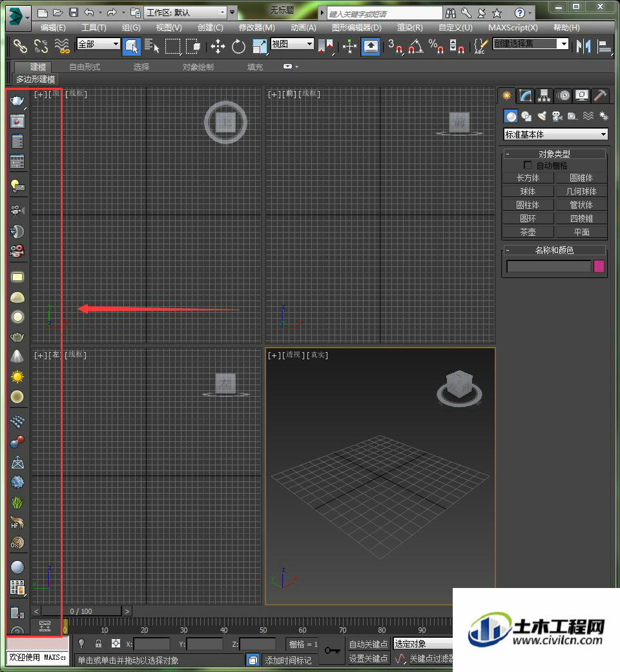620x672 pixels.
Task: Create a 长方体 box primitive
Action: pos(528,178)
